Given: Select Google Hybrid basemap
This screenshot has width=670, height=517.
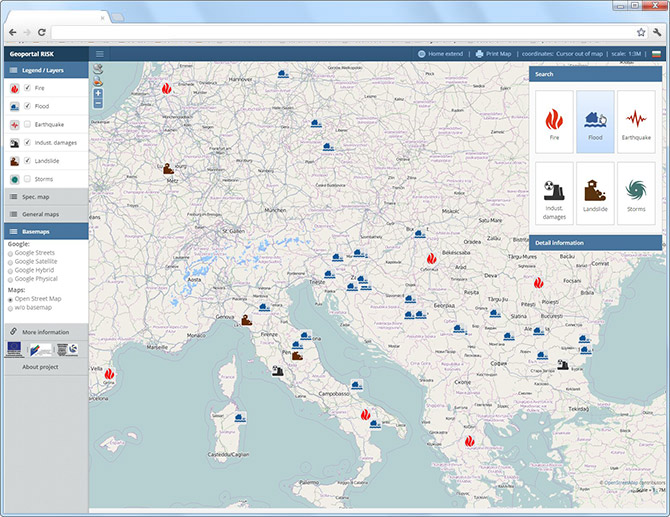Looking at the screenshot, I should 10,271.
